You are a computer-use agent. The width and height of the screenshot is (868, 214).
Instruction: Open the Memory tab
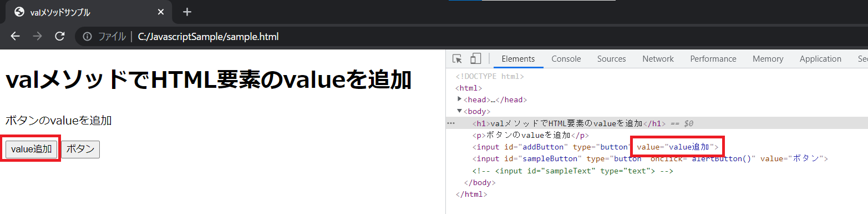pyautogui.click(x=768, y=59)
